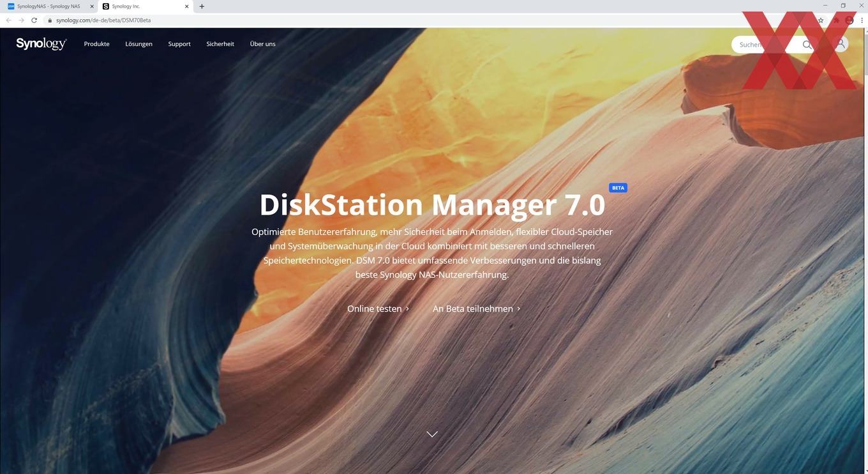Follow the An Beta teilnehmen link
The height and width of the screenshot is (474, 868).
[x=476, y=309]
